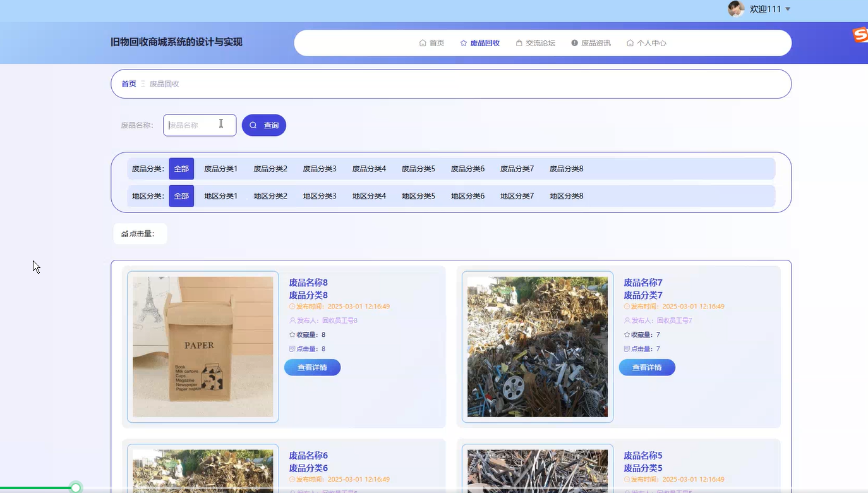
Task: Filter by 地区分类5
Action: pyautogui.click(x=418, y=196)
